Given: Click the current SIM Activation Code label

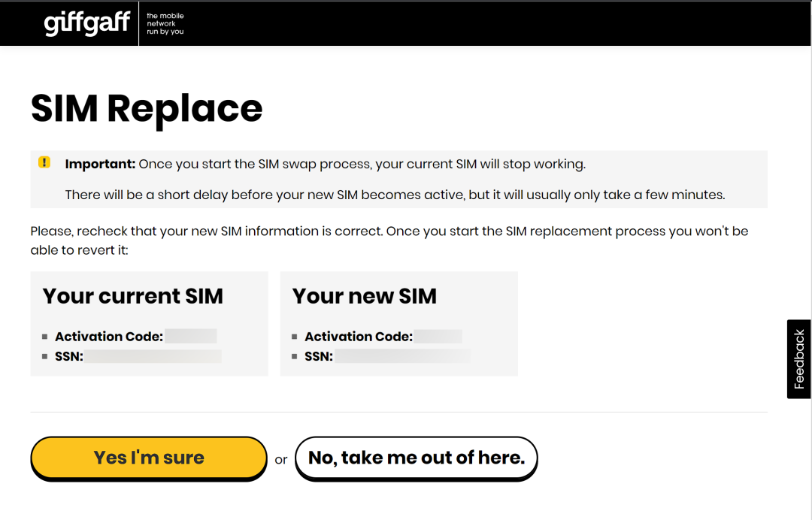Looking at the screenshot, I should [109, 337].
